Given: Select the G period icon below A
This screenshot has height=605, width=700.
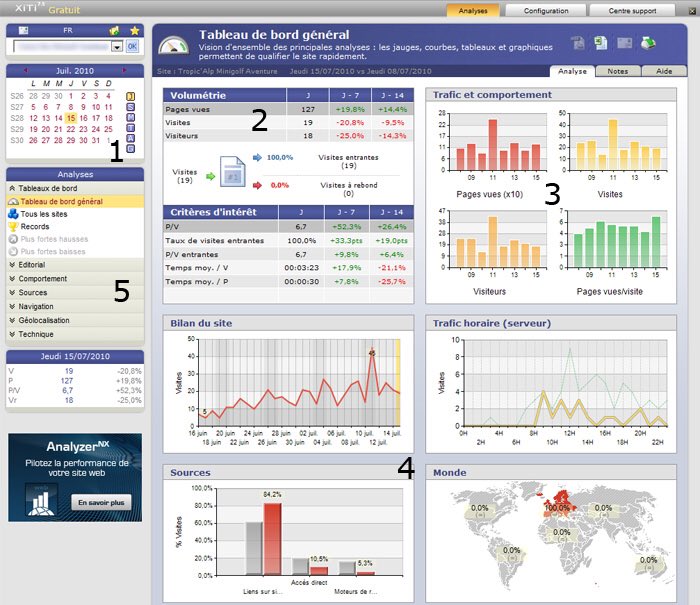Looking at the screenshot, I should [x=130, y=149].
